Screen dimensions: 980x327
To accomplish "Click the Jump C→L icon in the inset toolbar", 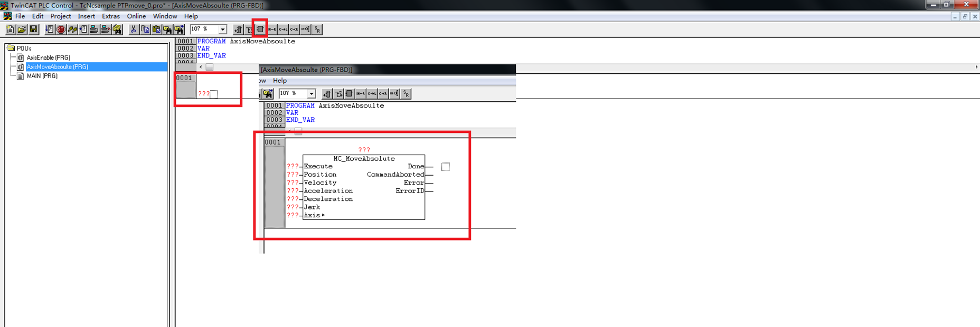I will 372,93.
